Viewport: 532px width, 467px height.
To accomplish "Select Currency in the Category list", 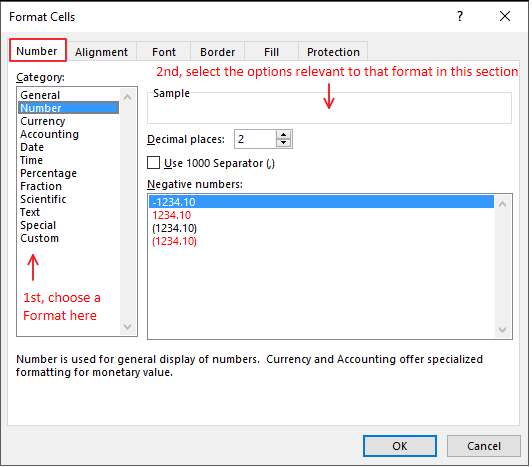I will [43, 122].
